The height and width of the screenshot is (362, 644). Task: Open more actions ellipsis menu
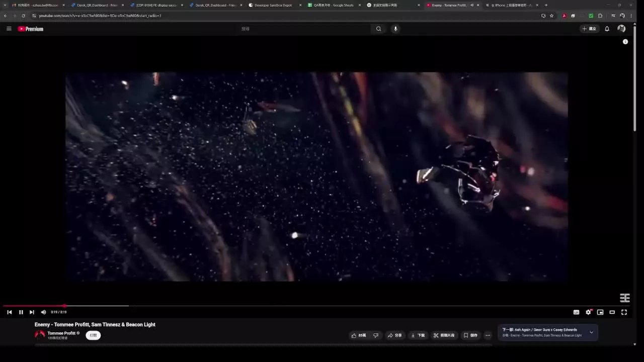point(488,335)
